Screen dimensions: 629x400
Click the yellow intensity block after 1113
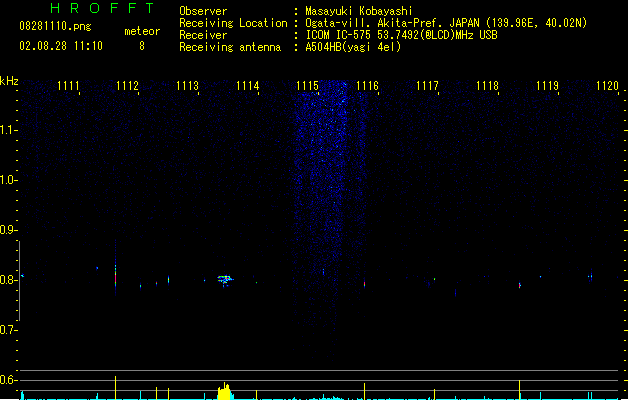pyautogui.click(x=225, y=392)
